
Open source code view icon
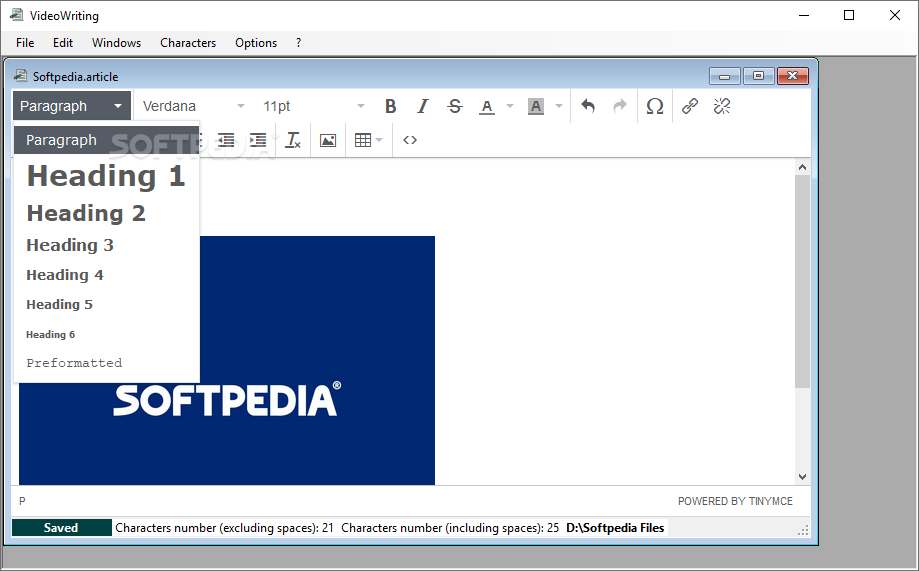tap(410, 140)
